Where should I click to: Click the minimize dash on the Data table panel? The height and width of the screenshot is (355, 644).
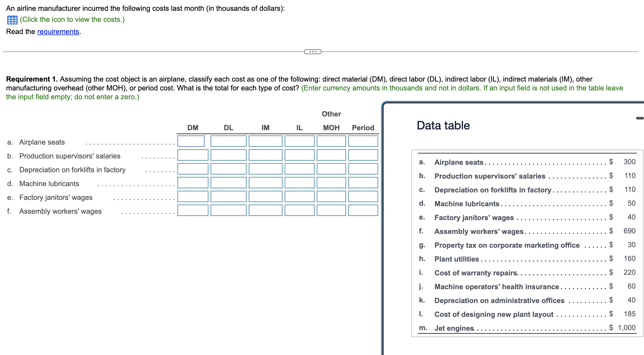(x=640, y=118)
